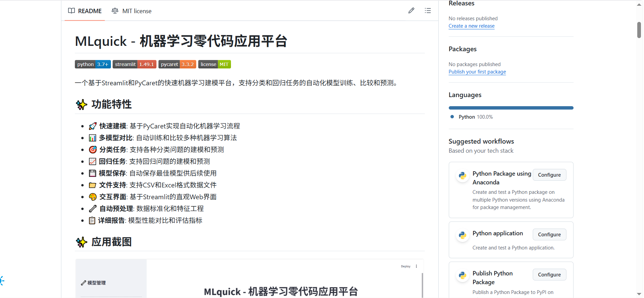The width and height of the screenshot is (644, 298).
Task: Click the Python logo for Publish Python Package
Action: [x=463, y=275]
